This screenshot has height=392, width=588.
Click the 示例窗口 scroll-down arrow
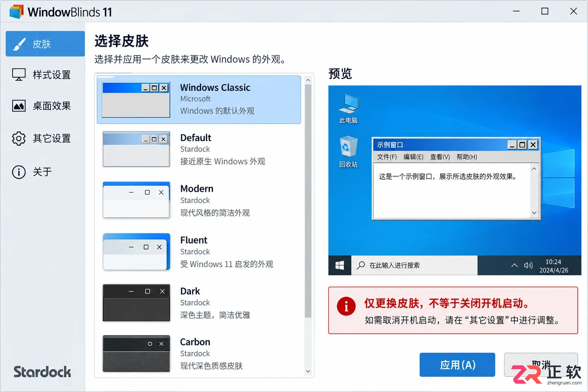(534, 213)
